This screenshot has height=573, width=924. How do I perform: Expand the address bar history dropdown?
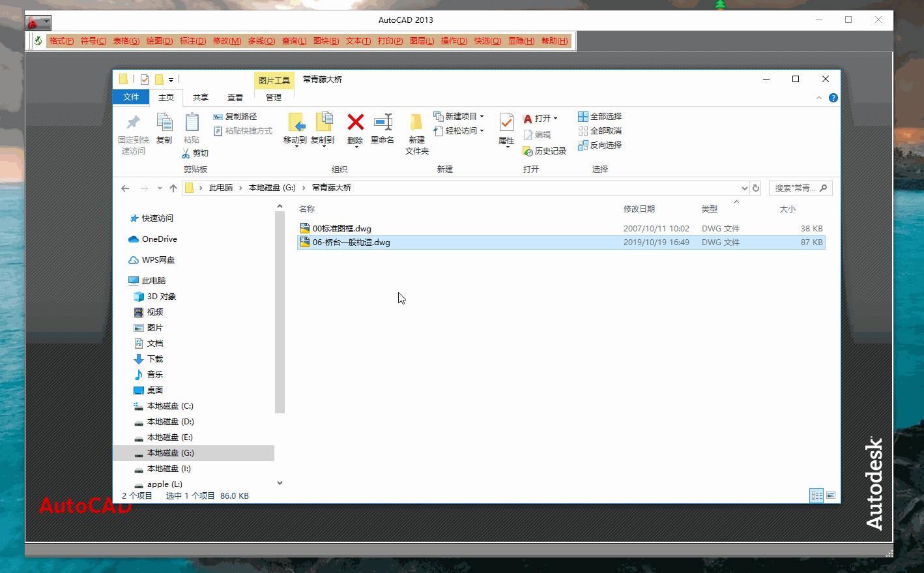[x=744, y=188]
